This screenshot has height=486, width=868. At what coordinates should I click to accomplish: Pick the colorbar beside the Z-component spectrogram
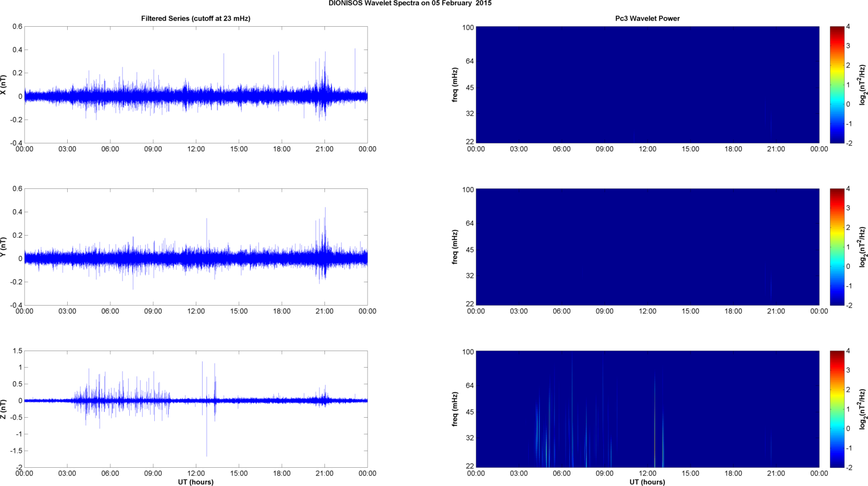coord(837,409)
